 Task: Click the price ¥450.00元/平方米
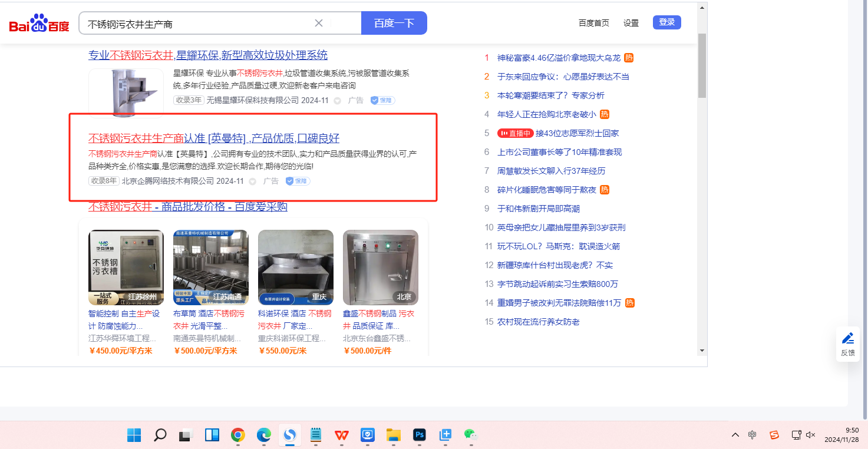coord(120,351)
